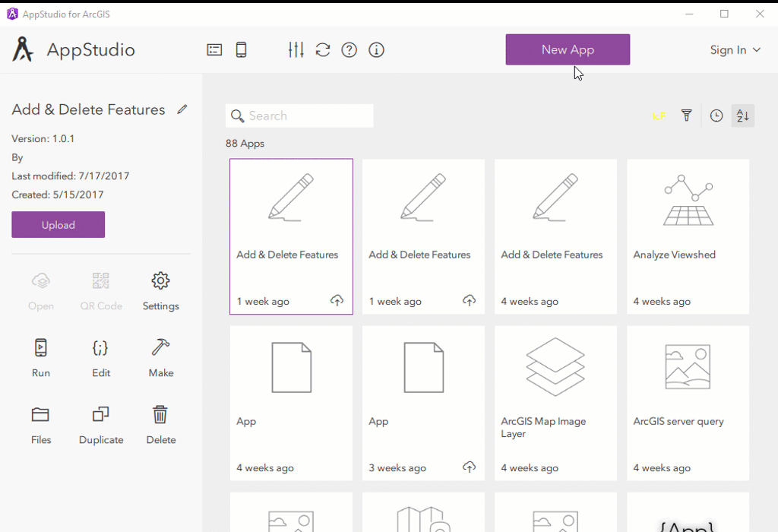The image size is (778, 532).
Task: Click upload cloud icon on App card 3 weeks ago
Action: tap(469, 467)
